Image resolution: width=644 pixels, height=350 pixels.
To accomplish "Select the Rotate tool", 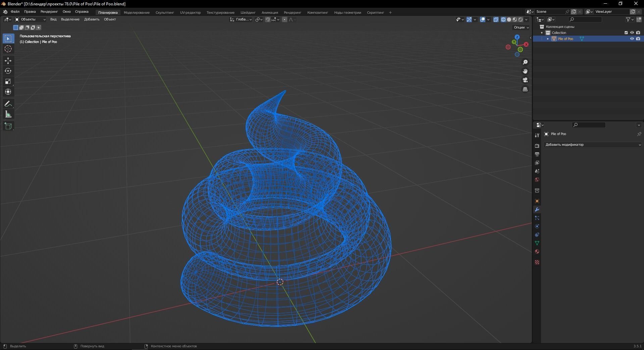I will point(8,71).
